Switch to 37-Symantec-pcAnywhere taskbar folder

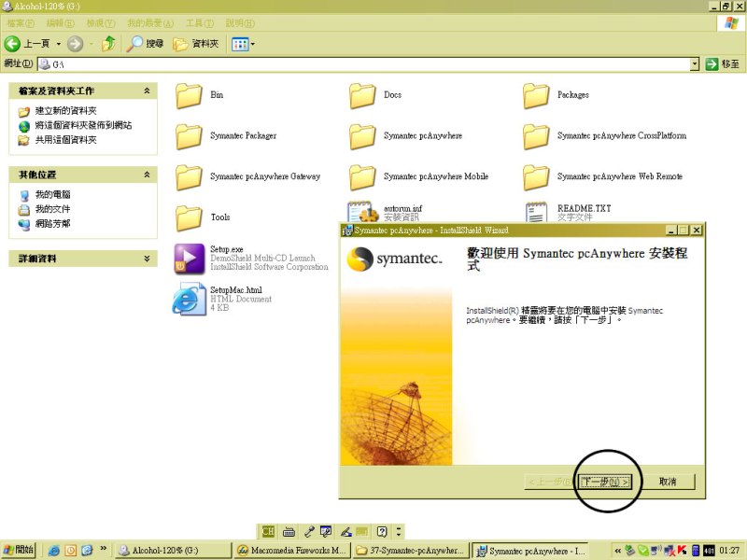[x=411, y=551]
